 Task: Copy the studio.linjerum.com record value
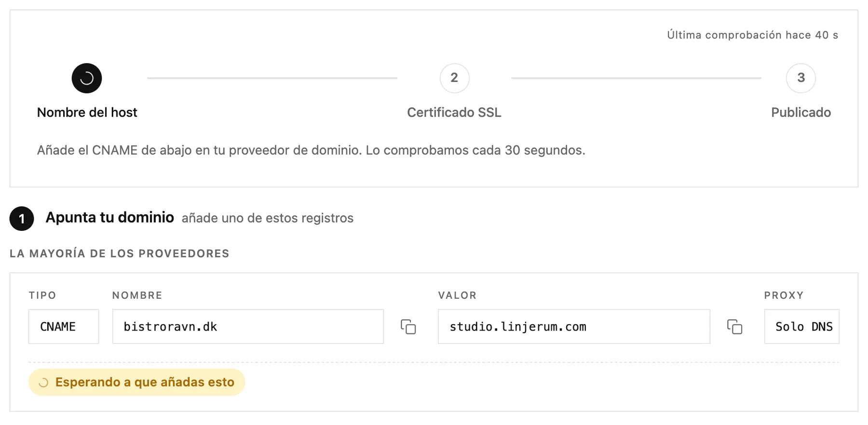click(x=734, y=327)
